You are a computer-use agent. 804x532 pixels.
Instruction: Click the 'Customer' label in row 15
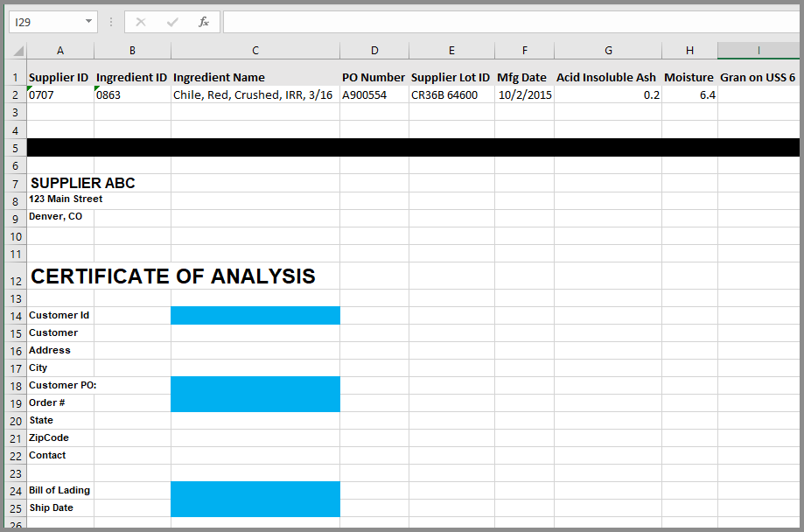(x=60, y=333)
